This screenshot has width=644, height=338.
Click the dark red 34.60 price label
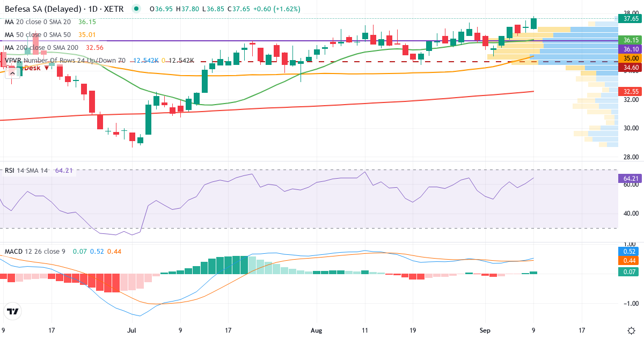631,67
